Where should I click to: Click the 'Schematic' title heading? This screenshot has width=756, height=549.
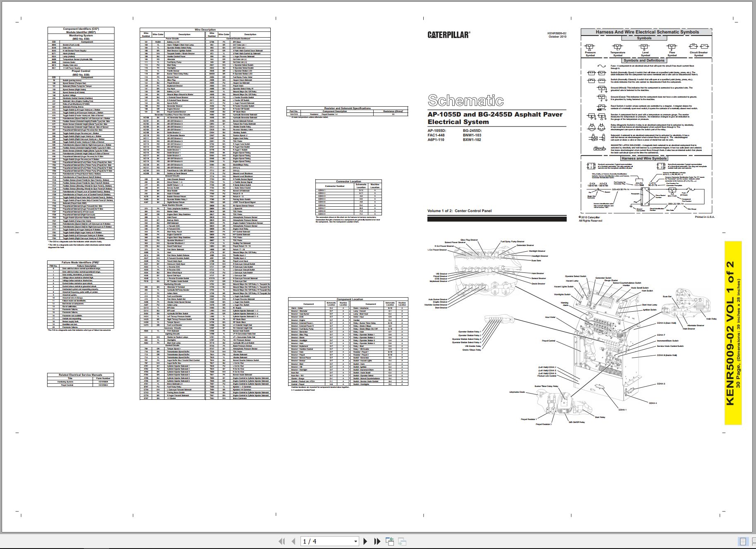point(465,100)
